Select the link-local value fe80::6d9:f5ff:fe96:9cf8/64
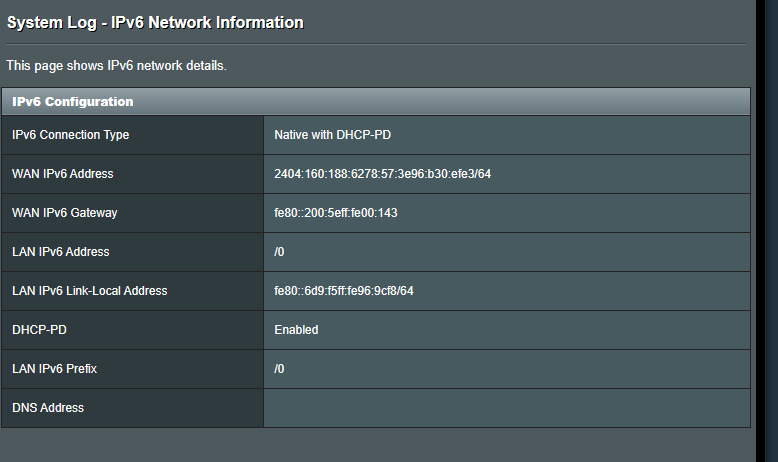This screenshot has width=778, height=462. [344, 291]
